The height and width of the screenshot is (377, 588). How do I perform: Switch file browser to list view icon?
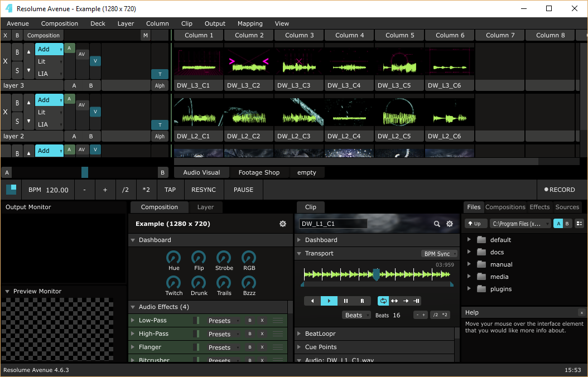[x=579, y=224]
